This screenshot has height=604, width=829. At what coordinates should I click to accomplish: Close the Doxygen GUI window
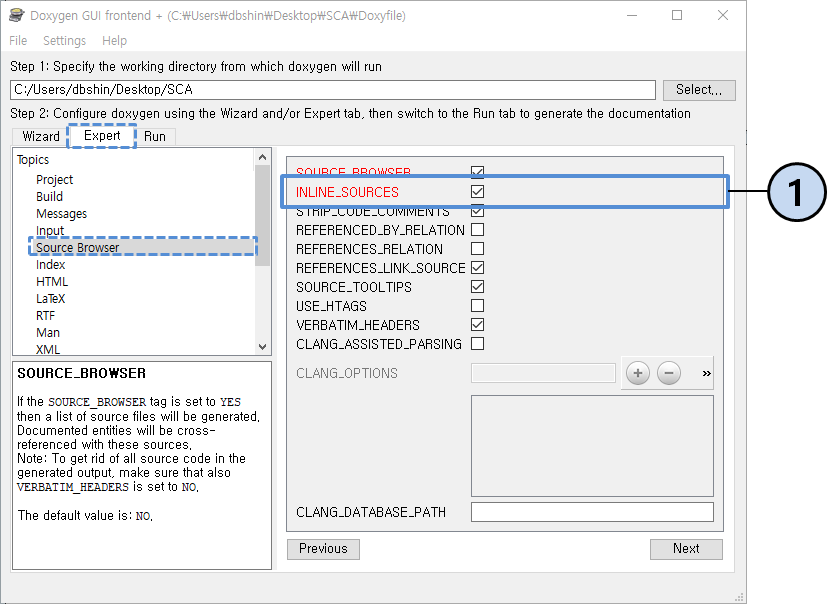pyautogui.click(x=723, y=15)
